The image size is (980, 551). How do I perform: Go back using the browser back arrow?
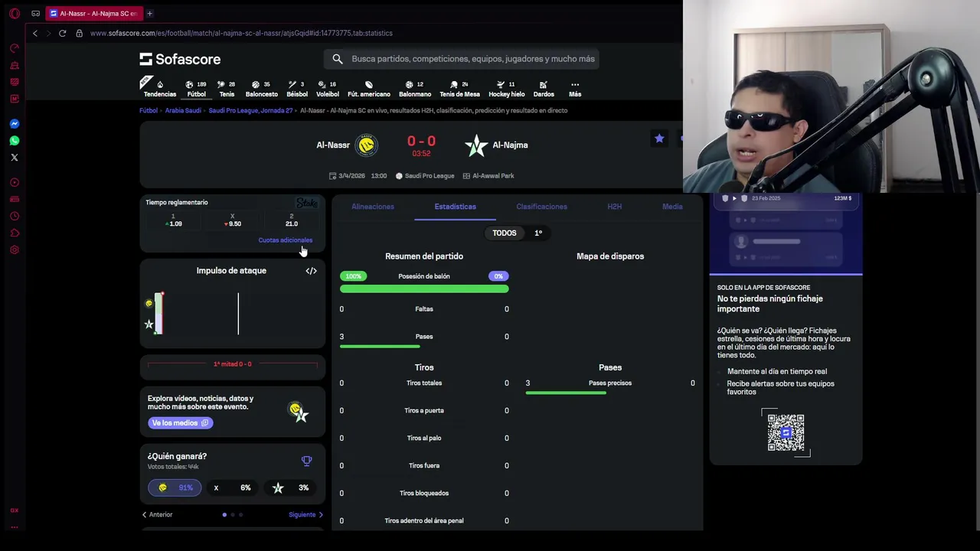[34, 34]
